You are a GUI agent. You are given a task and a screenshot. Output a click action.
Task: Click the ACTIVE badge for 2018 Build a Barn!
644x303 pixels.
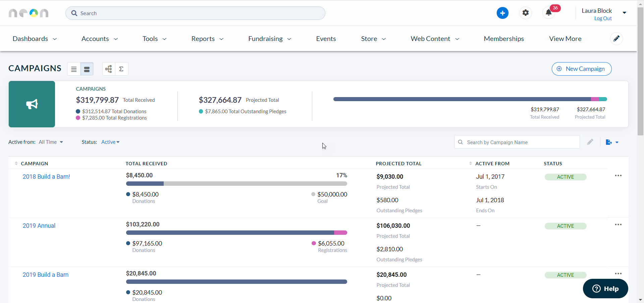point(566,177)
